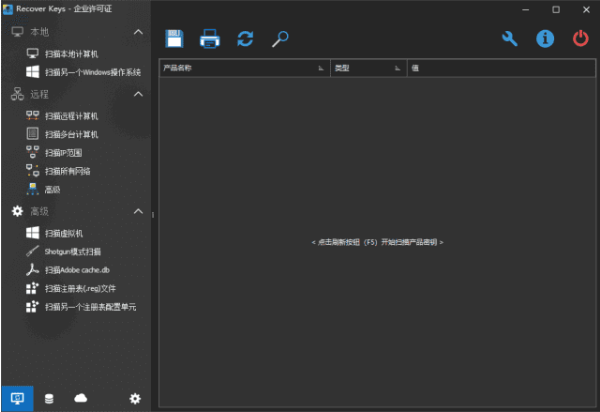Collapse the 远程 section
This screenshot has width=600, height=412.
pos(138,94)
